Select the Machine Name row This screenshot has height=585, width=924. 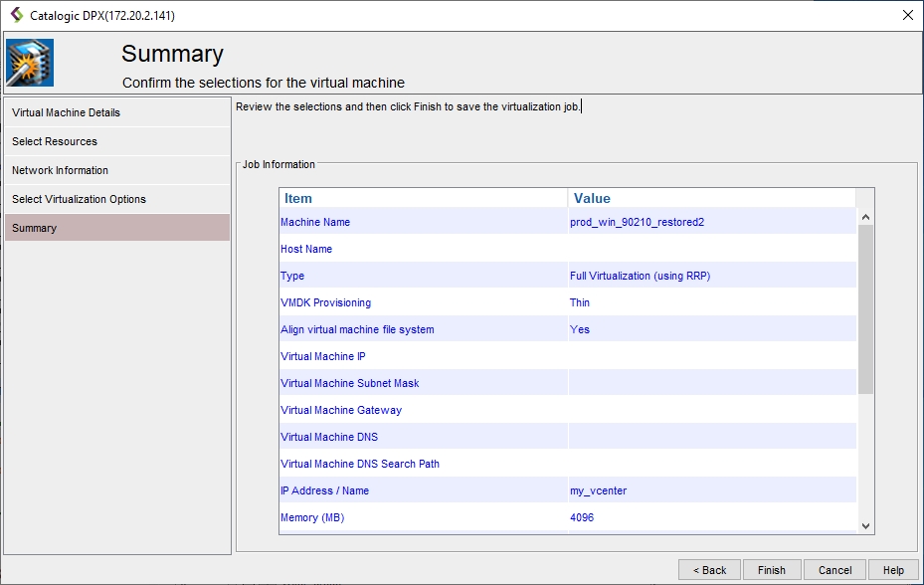tap(423, 222)
